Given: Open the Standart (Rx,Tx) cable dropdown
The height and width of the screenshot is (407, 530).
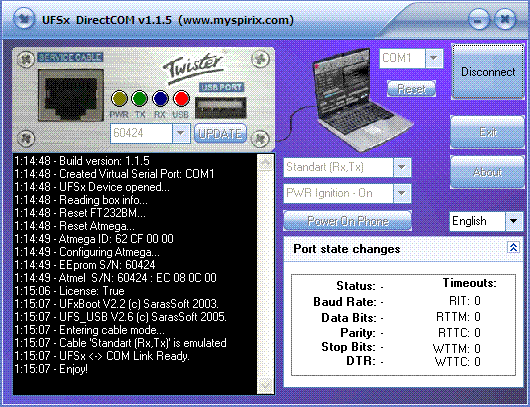Looking at the screenshot, I should [x=402, y=167].
